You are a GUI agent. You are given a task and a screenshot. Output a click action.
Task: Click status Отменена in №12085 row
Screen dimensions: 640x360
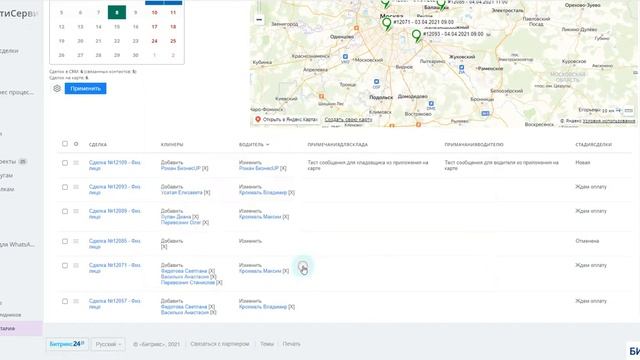point(587,241)
